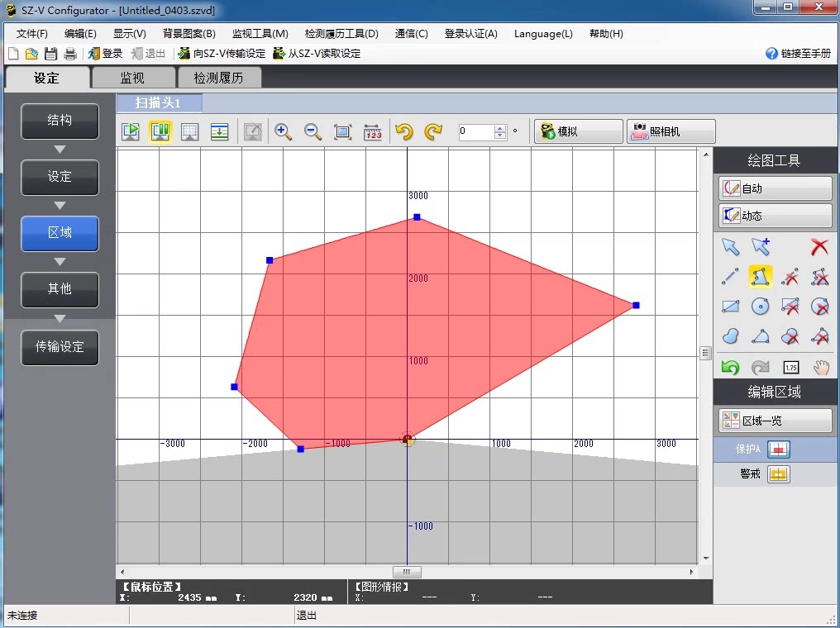The width and height of the screenshot is (840, 628).
Task: Click the orange undo arrow in toolbar
Action: click(x=404, y=131)
